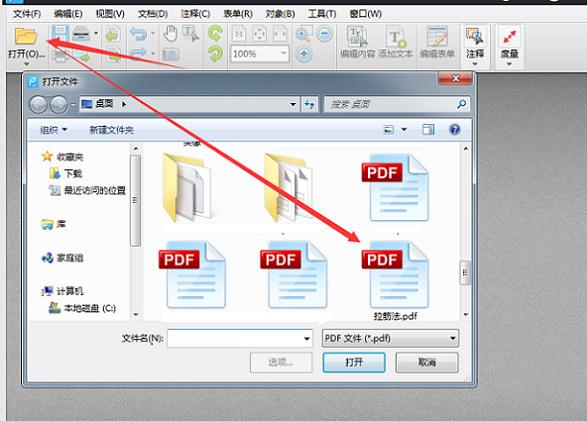The width and height of the screenshot is (587, 421).
Task: Click the 新建文件夹 button
Action: [112, 130]
